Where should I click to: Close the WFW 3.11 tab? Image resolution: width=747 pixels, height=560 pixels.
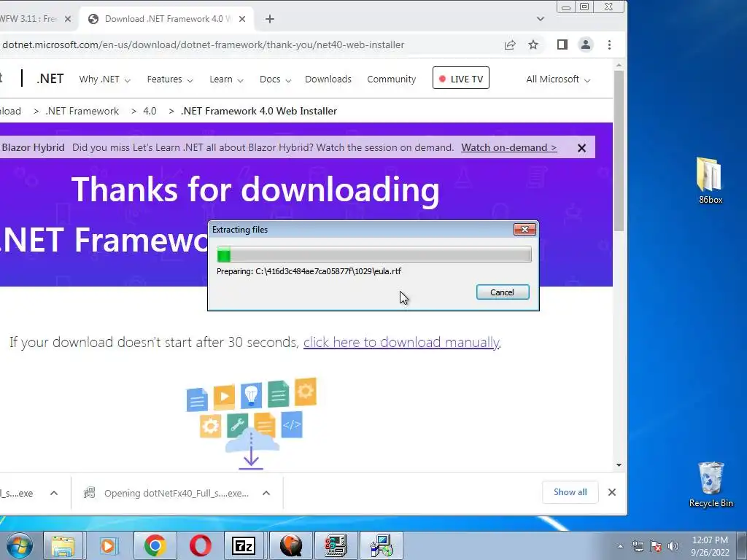[x=68, y=19]
